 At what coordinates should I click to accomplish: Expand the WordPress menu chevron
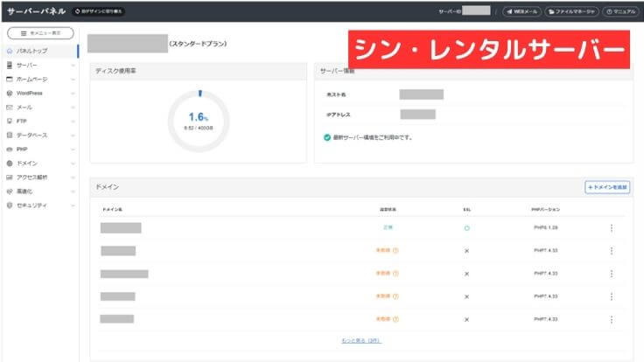click(73, 94)
